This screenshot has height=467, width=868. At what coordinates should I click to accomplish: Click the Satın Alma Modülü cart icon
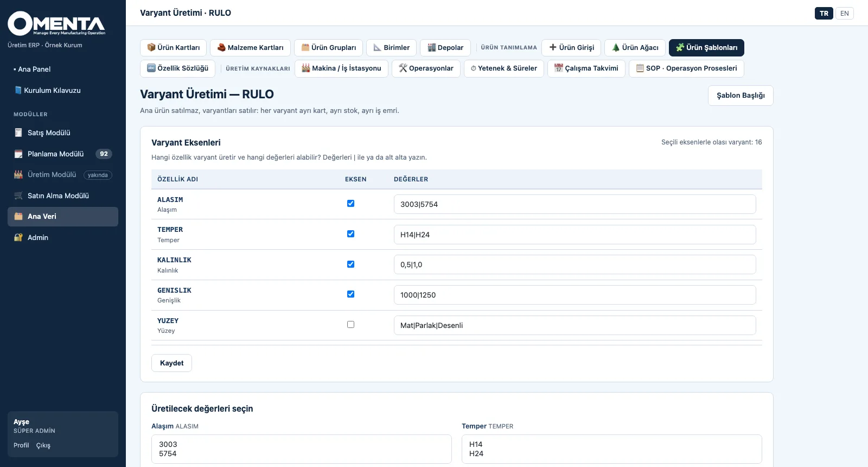(18, 195)
